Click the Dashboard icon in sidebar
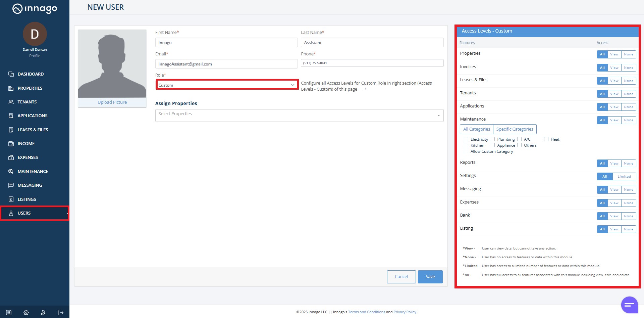 tap(11, 74)
